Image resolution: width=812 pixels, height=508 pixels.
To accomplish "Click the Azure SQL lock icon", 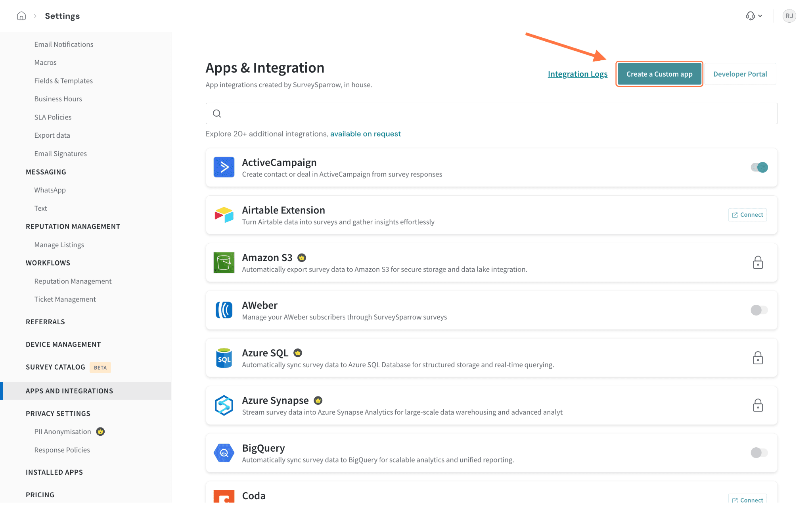I will pyautogui.click(x=758, y=358).
